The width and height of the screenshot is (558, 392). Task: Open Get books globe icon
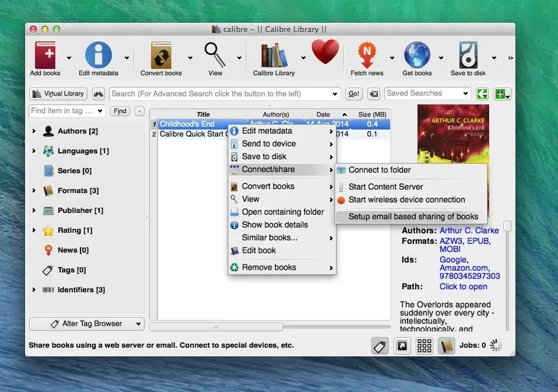(x=417, y=55)
